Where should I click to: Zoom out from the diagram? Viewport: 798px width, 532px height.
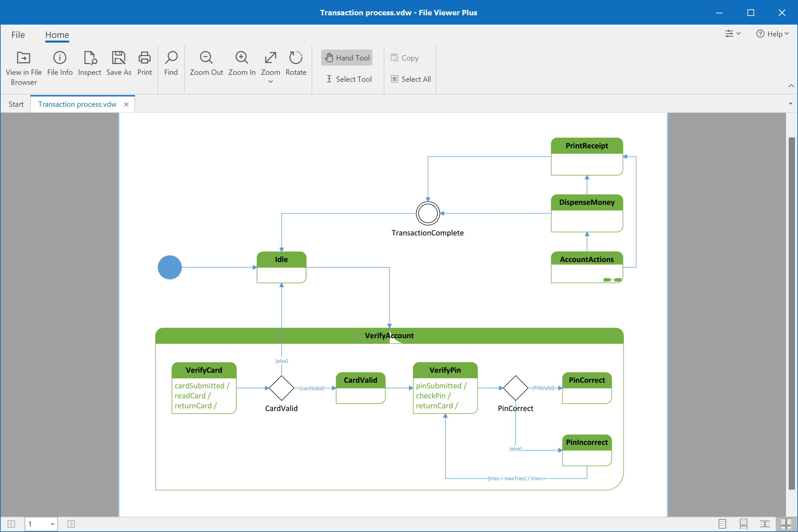[x=206, y=65]
